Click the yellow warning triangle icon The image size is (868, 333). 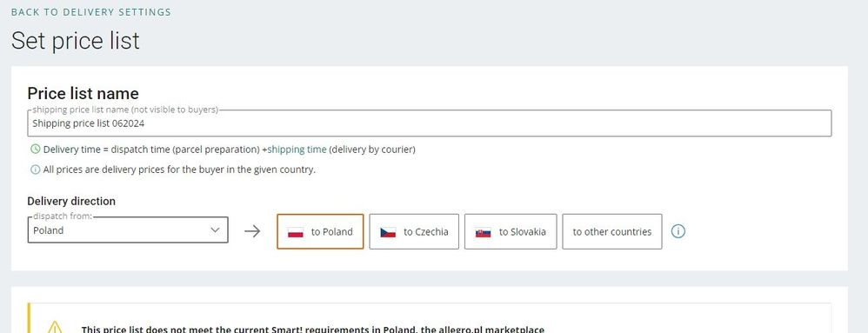pyautogui.click(x=55, y=328)
